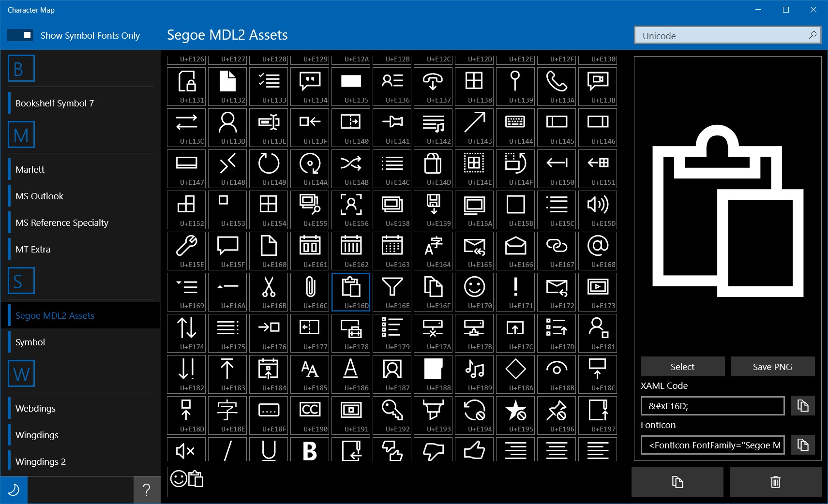Select the muted speaker glyph
The width and height of the screenshot is (828, 504).
pyautogui.click(x=186, y=449)
